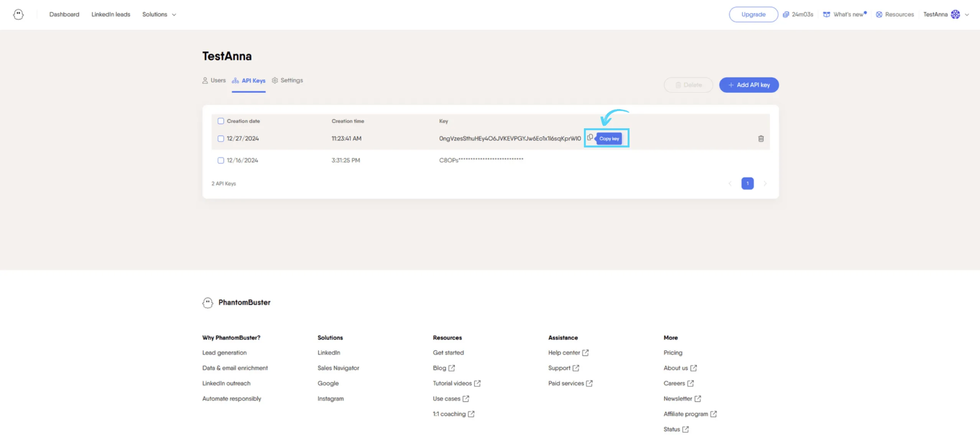This screenshot has height=442, width=980.
Task: Open Affiliate program external link
Action: (690, 414)
